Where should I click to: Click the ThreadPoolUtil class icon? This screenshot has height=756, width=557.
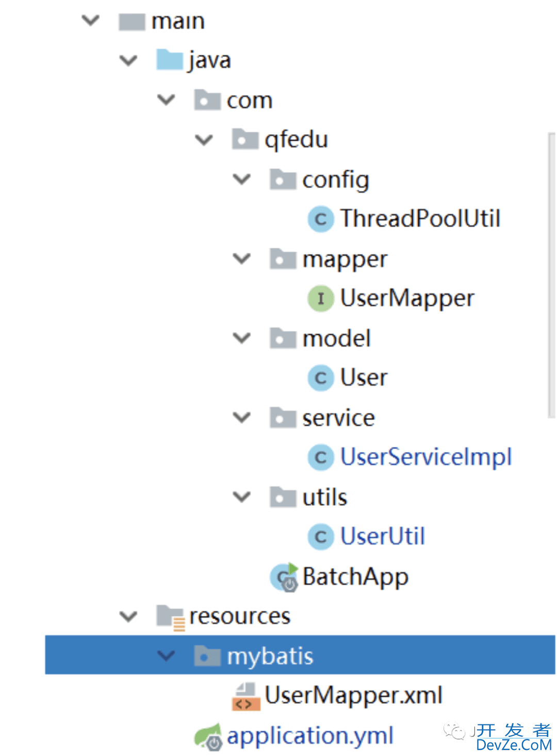tap(320, 219)
